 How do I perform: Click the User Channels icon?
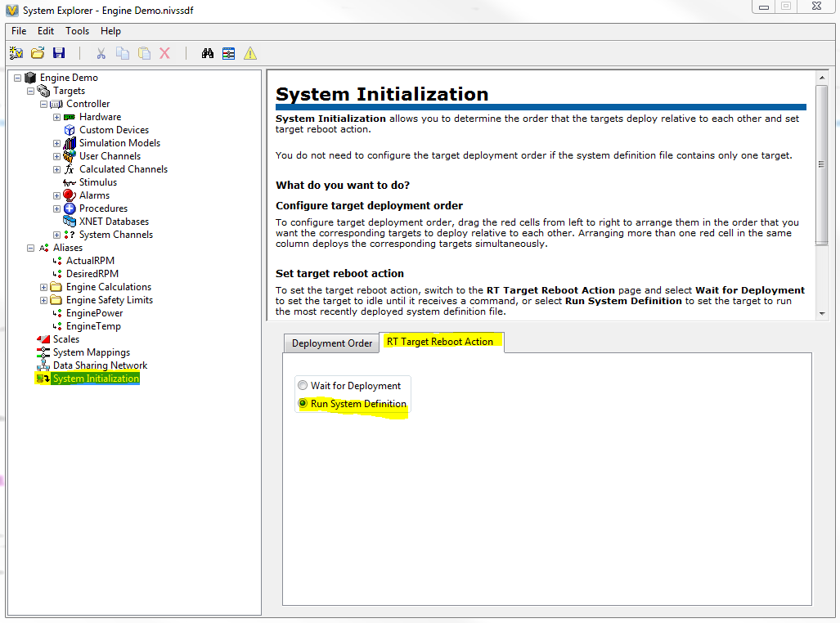pyautogui.click(x=69, y=156)
